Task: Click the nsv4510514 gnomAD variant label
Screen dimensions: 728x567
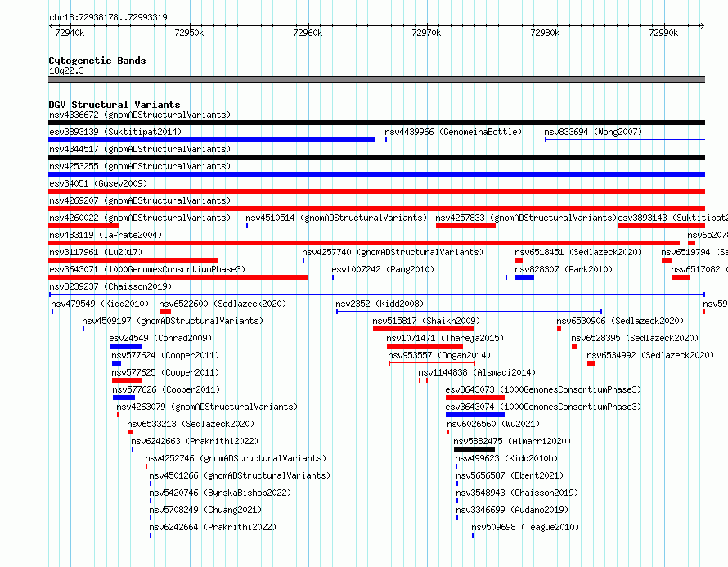Action: pyautogui.click(x=336, y=218)
